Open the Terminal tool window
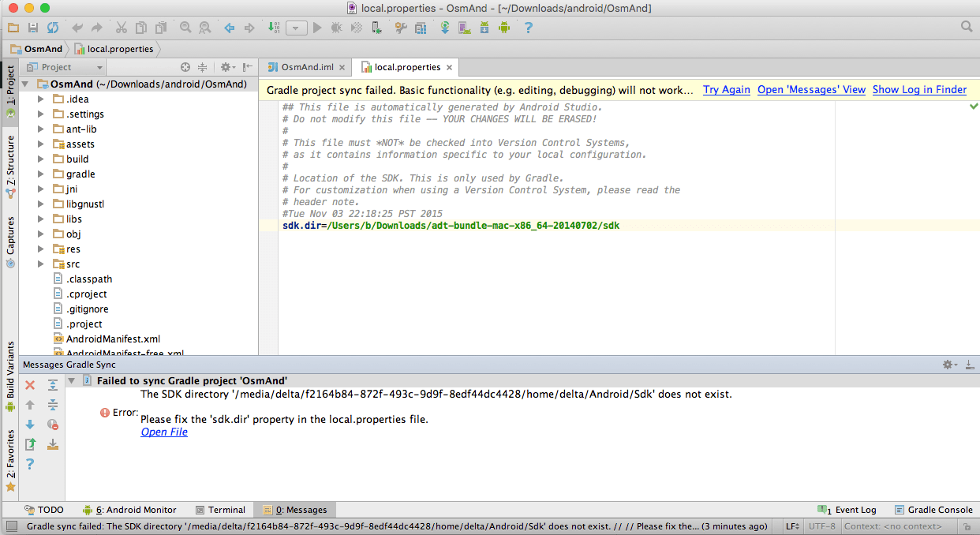Image resolution: width=980 pixels, height=535 pixels. point(220,510)
